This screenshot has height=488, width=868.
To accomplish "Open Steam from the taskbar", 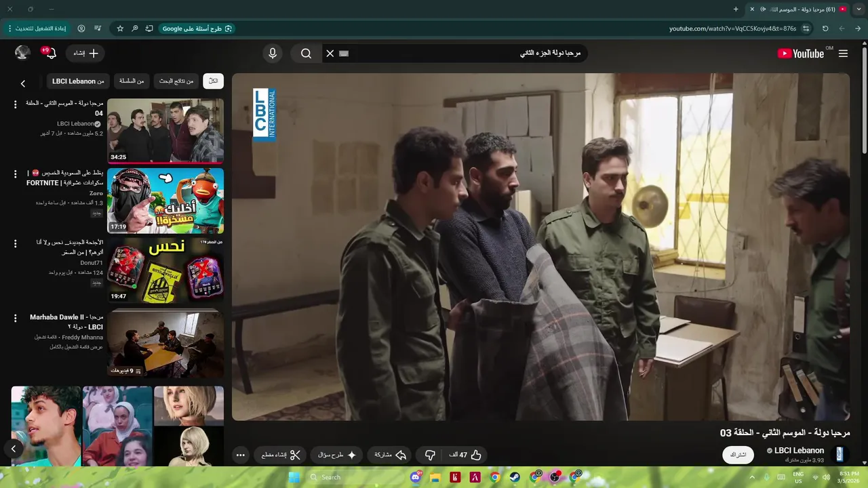I will coord(515,477).
